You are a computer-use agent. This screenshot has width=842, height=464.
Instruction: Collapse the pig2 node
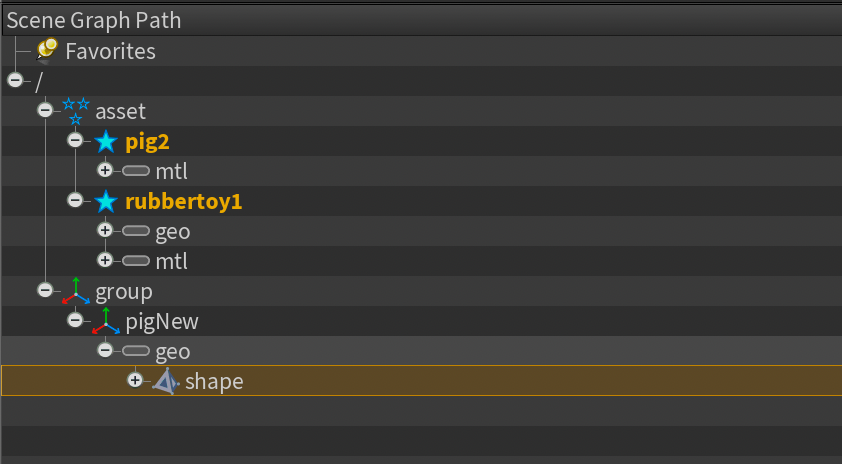coord(75,140)
